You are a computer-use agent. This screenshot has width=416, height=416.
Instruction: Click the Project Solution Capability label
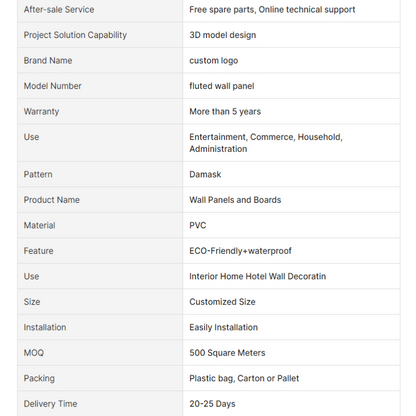(x=75, y=35)
